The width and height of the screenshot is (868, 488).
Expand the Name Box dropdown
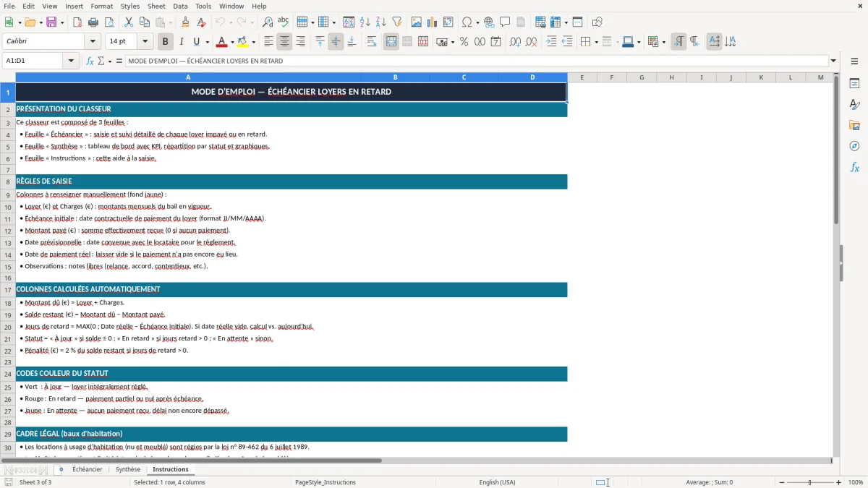point(71,61)
